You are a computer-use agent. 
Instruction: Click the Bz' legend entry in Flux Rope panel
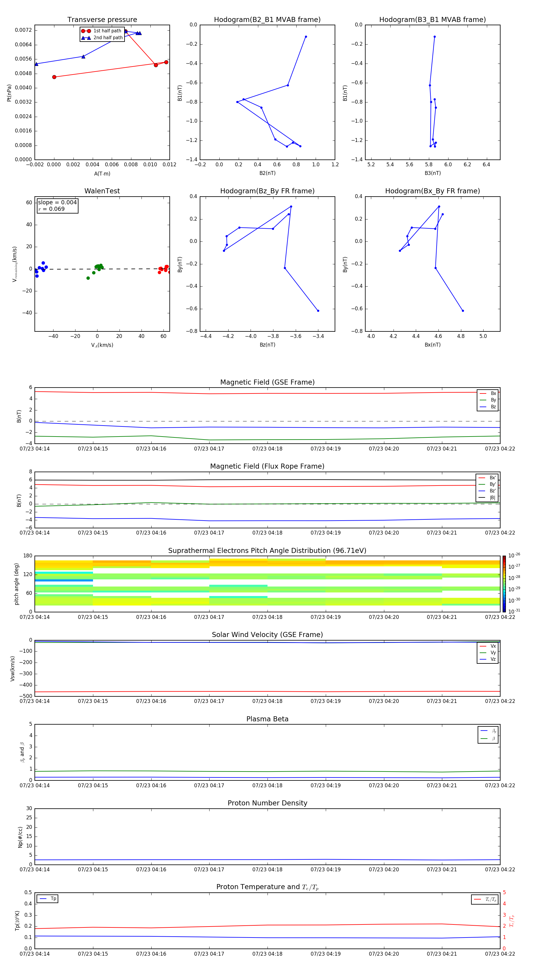pos(487,491)
